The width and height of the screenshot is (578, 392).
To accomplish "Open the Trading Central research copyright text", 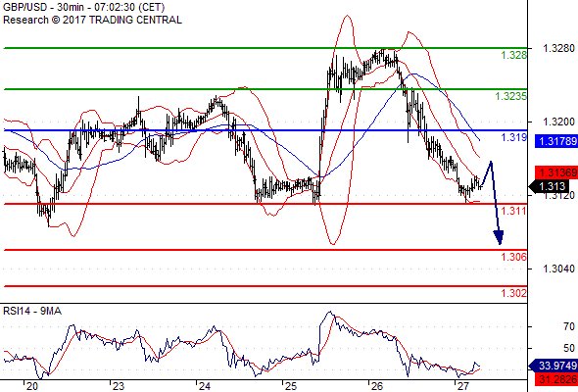I will point(92,20).
